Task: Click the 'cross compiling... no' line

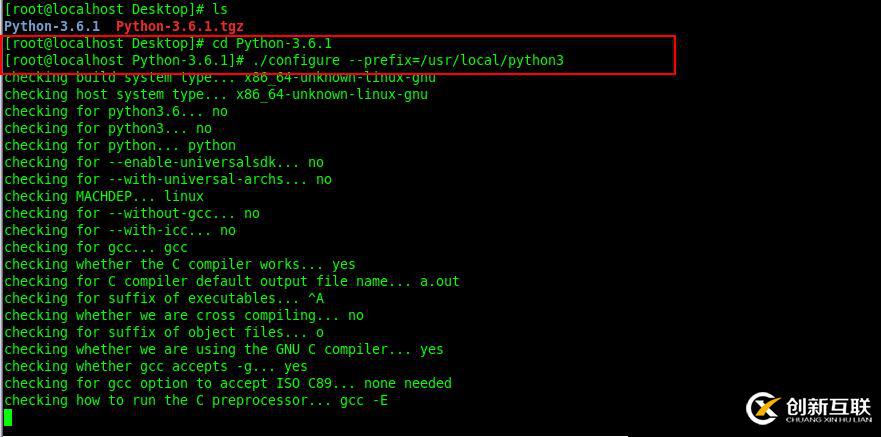Action: pos(183,315)
